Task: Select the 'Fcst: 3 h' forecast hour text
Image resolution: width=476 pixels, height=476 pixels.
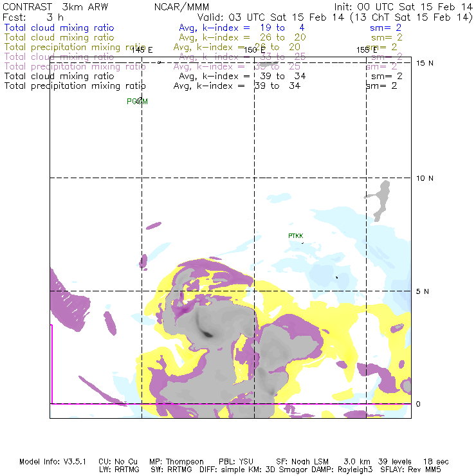Action: [33, 17]
